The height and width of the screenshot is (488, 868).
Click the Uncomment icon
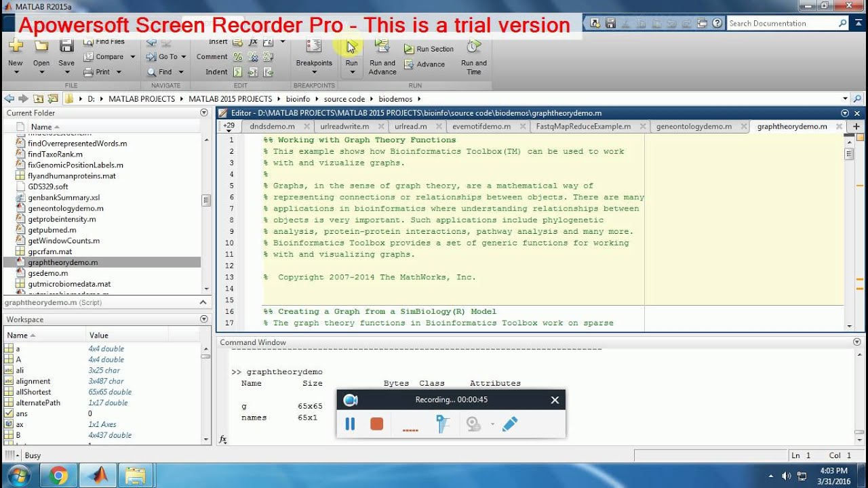pyautogui.click(x=253, y=57)
